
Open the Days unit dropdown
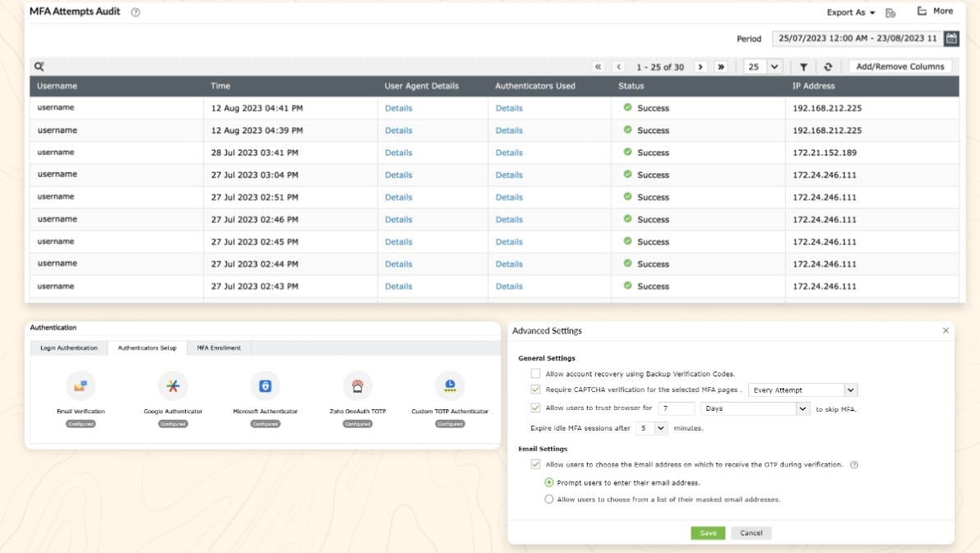pos(755,408)
